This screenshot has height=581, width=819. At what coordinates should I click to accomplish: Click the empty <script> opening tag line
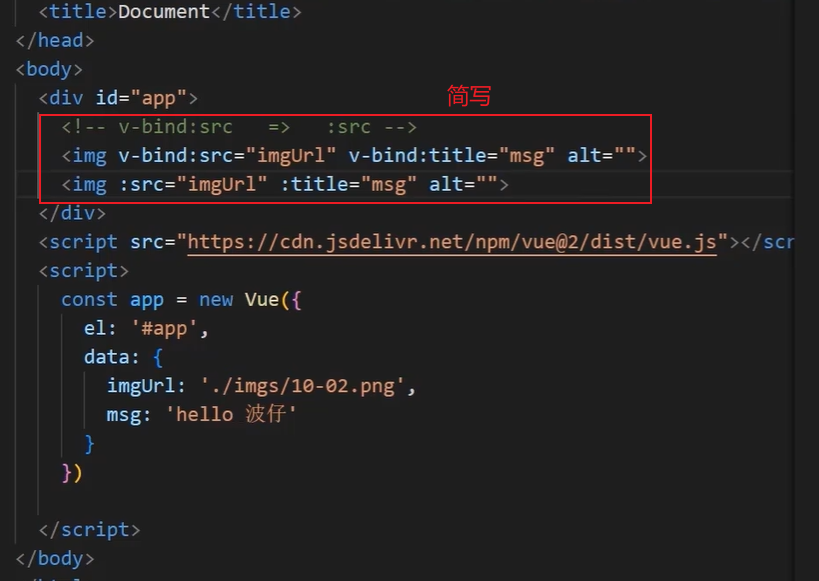point(84,271)
